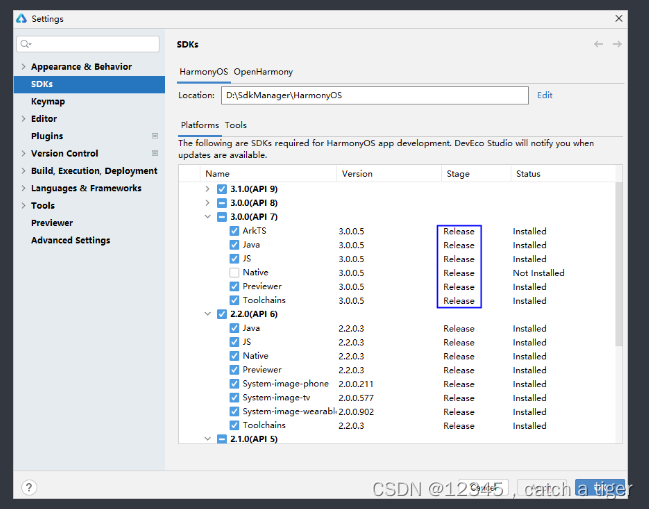The height and width of the screenshot is (509, 649).
Task: Collapse the 3.0.0(API 7) node
Action: pyautogui.click(x=207, y=216)
